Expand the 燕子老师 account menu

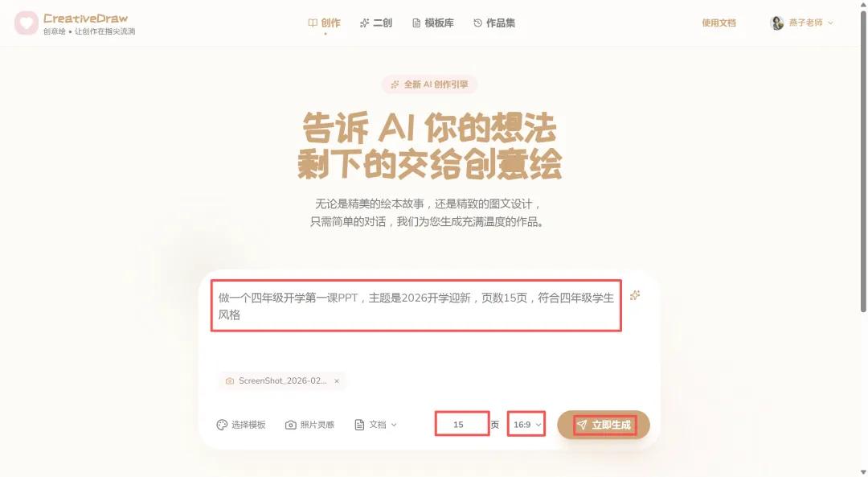point(830,23)
